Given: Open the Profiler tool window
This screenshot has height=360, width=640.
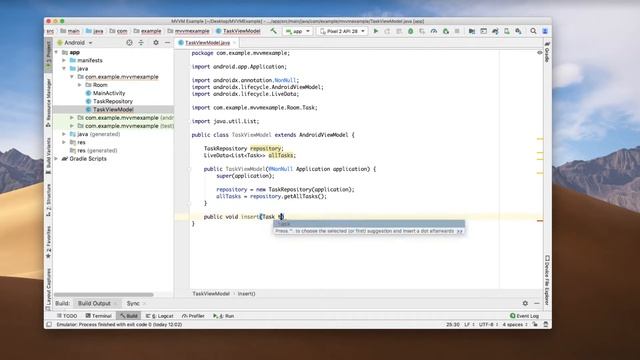Looking at the screenshot, I should pos(193,316).
